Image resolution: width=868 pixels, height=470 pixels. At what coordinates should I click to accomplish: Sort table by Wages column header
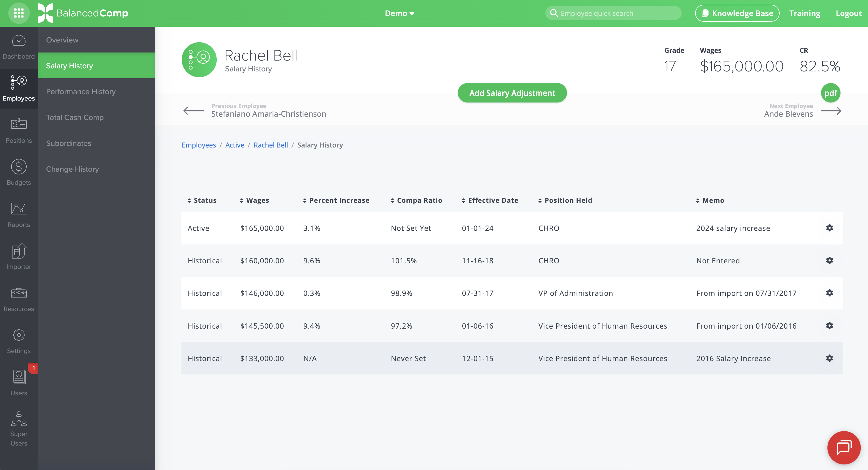(255, 201)
